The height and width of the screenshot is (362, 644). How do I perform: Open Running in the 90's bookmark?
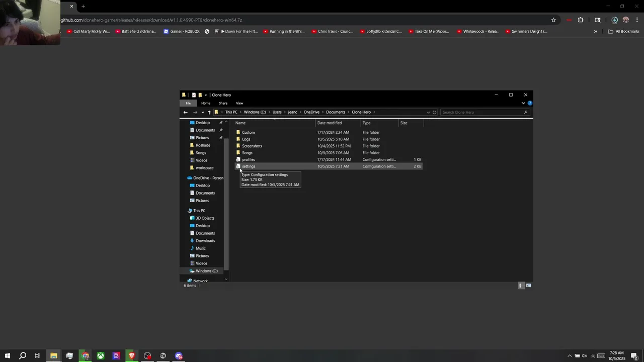pyautogui.click(x=284, y=31)
